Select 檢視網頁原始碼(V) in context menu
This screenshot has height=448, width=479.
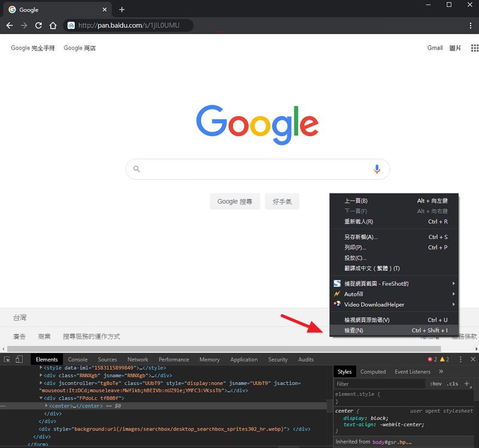tap(394, 320)
